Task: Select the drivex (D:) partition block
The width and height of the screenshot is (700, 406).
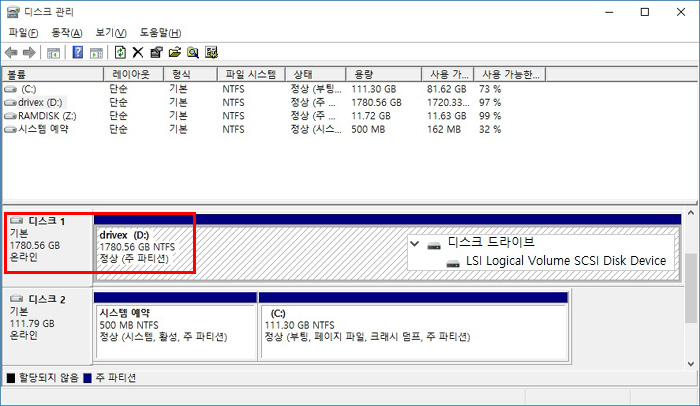Action: (388, 248)
